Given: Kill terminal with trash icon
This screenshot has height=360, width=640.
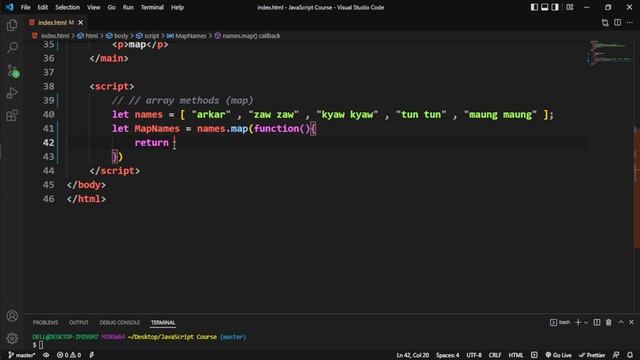Looking at the screenshot, I should pyautogui.click(x=609, y=322).
